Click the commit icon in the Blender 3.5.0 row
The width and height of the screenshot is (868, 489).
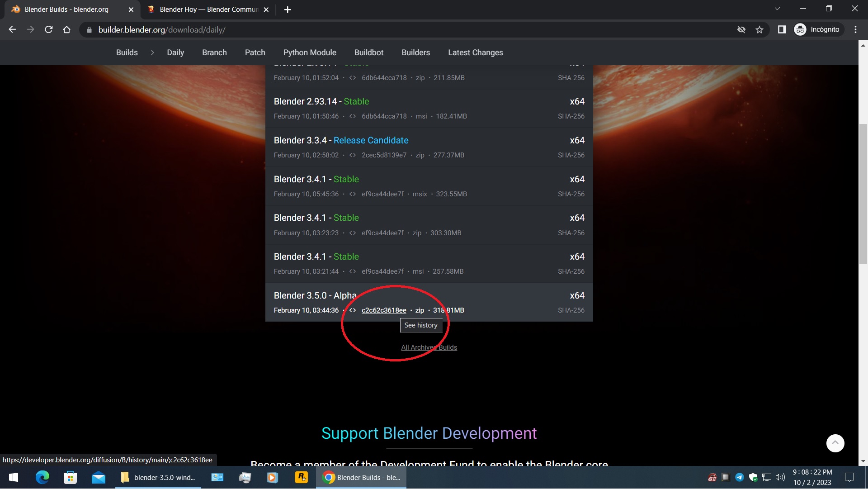tap(353, 310)
